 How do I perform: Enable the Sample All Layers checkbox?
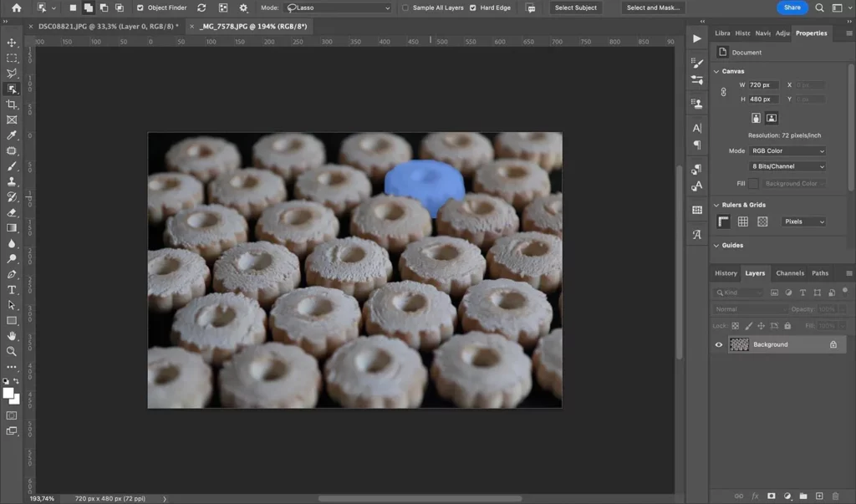pyautogui.click(x=406, y=8)
